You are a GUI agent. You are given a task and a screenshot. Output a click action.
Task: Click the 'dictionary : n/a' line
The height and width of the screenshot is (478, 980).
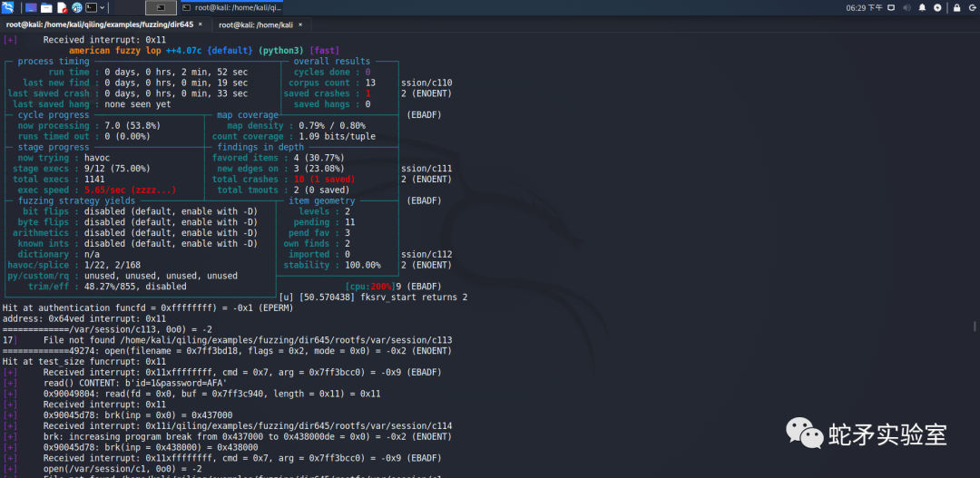click(58, 254)
